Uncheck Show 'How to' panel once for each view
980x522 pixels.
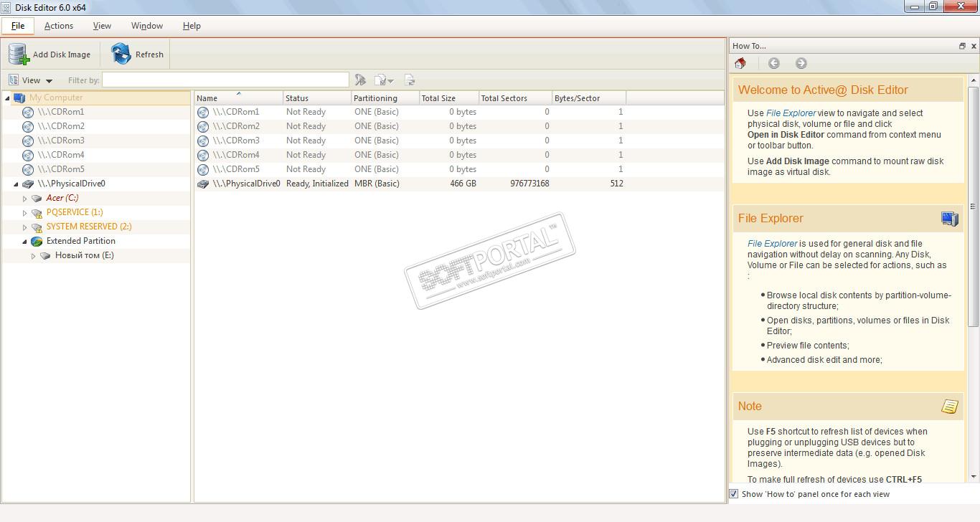[x=734, y=494]
